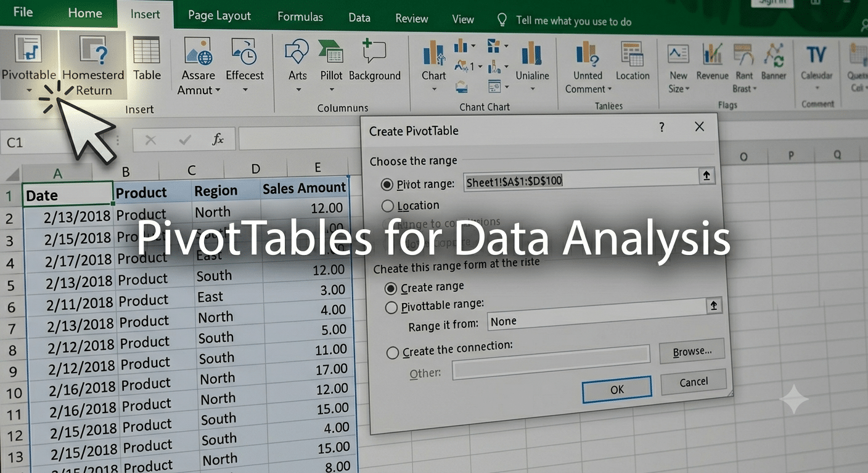This screenshot has width=868, height=473.
Task: Open the Unnted Comment dropdown arrow
Action: [609, 90]
